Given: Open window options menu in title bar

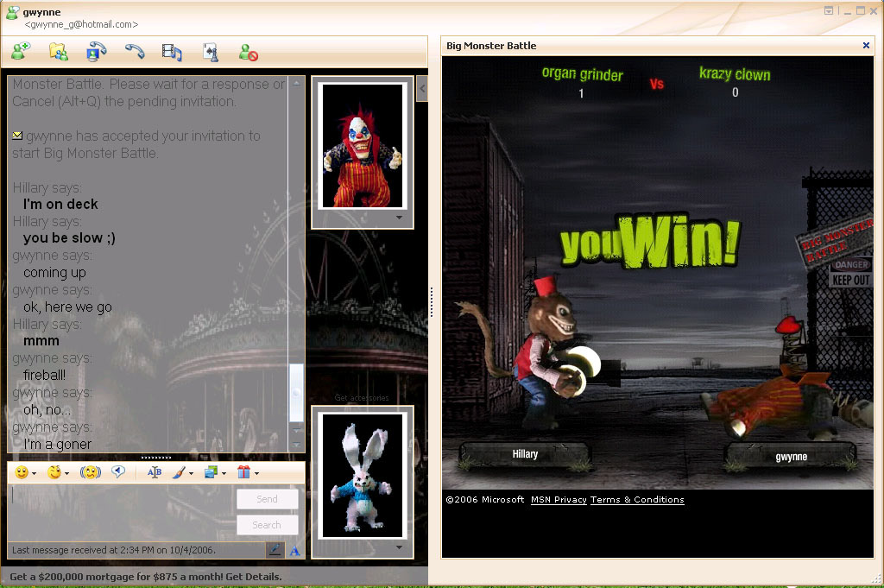Looking at the screenshot, I should [x=828, y=10].
